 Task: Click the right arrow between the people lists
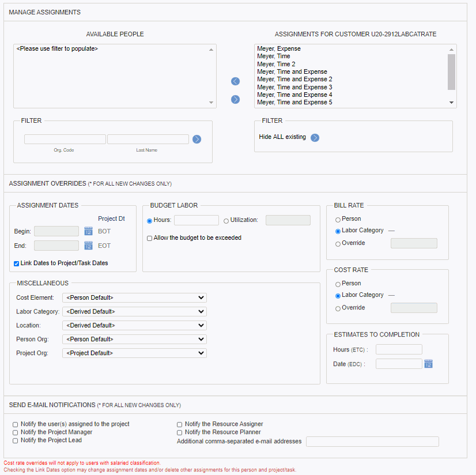click(x=235, y=99)
